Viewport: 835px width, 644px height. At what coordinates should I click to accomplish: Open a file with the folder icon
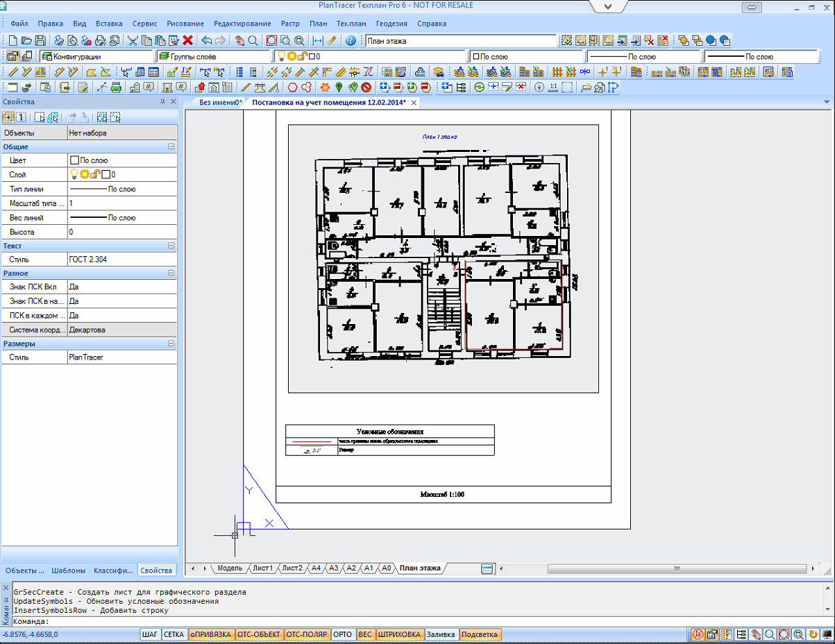pos(26,41)
